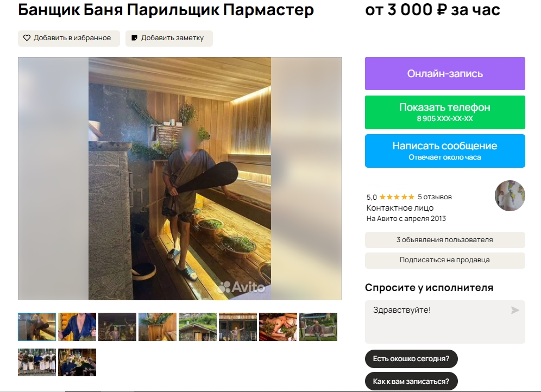Screen dimensions: 541x392
Task: Open the 5 отзывов reviews link
Action: [435, 197]
